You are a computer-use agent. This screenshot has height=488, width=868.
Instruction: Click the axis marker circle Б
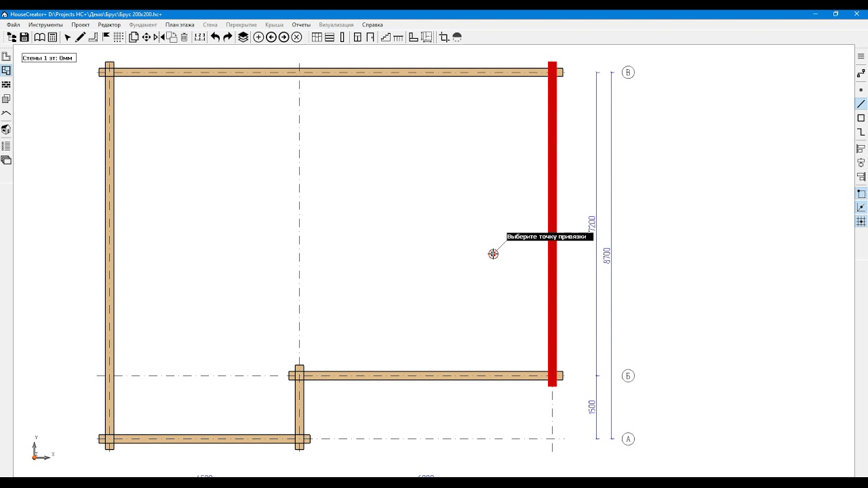pos(628,376)
